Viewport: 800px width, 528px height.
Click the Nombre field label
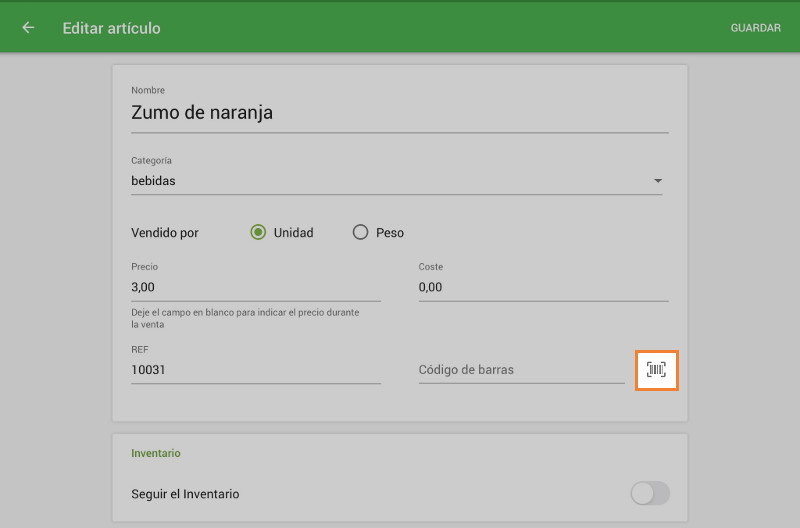click(148, 91)
